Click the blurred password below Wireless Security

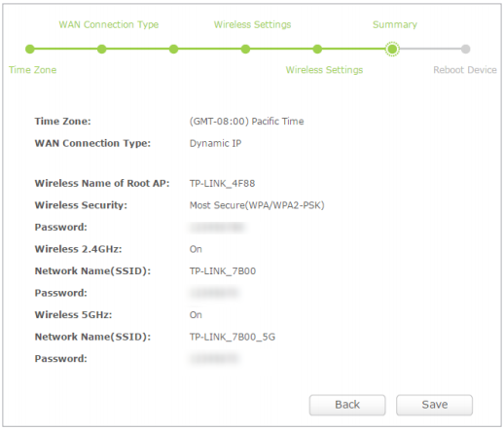[x=217, y=228]
